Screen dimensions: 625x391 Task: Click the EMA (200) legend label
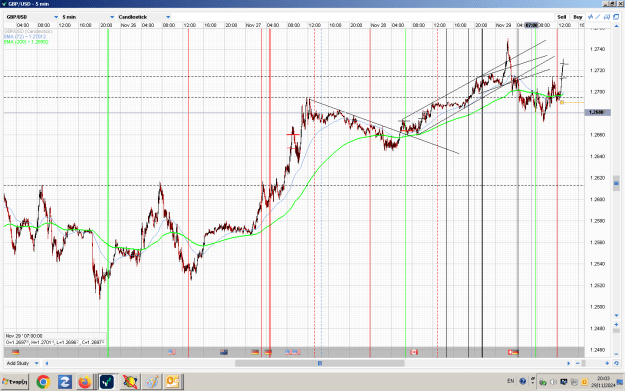pos(26,41)
